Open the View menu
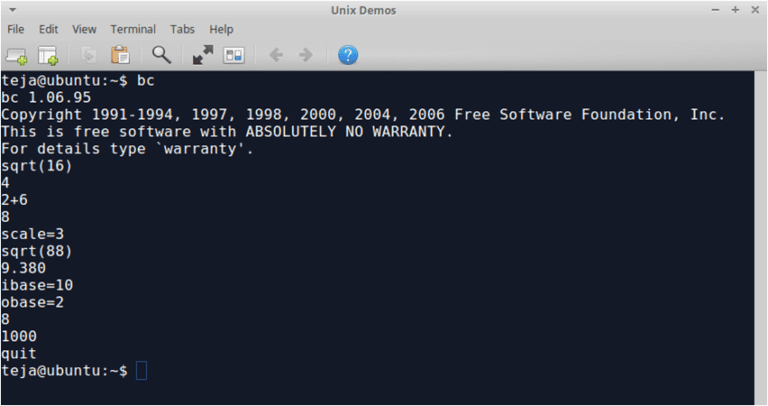This screenshot has width=768, height=406. pyautogui.click(x=84, y=29)
